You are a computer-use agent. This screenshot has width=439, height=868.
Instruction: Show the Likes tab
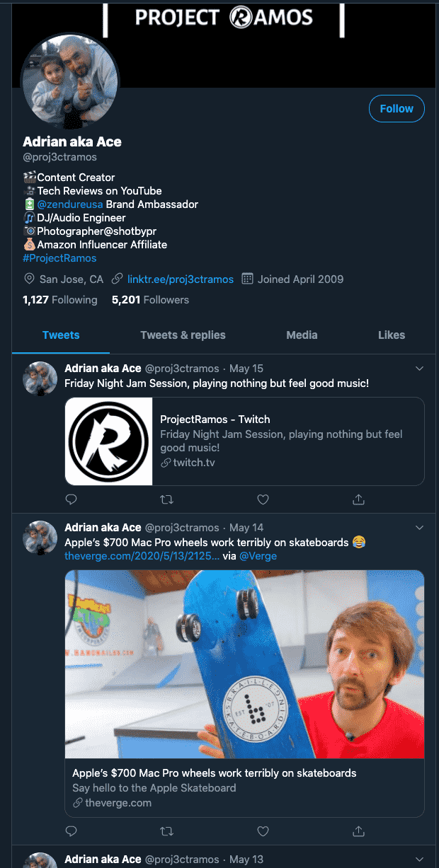click(x=392, y=335)
